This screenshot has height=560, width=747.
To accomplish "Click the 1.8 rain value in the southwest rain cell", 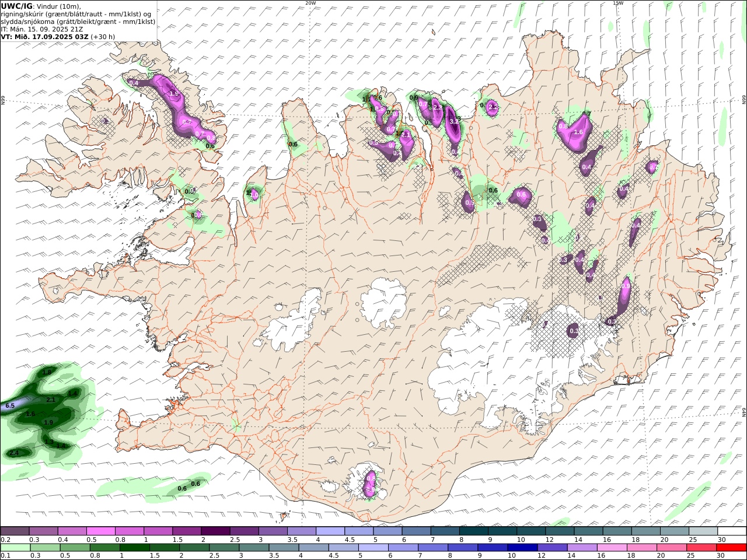I will coord(47,372).
